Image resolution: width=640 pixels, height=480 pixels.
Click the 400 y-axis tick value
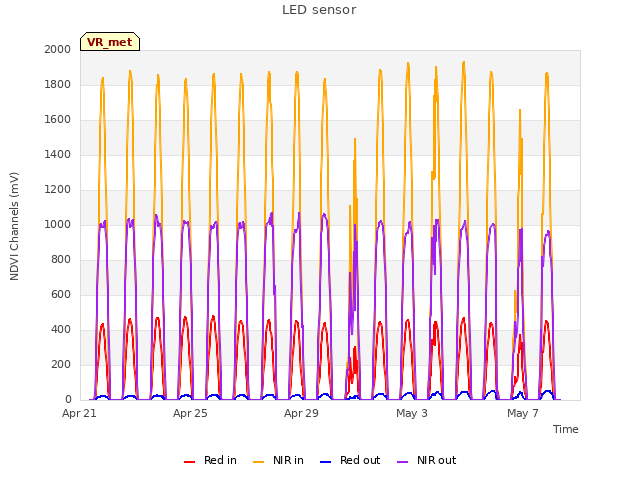point(61,329)
